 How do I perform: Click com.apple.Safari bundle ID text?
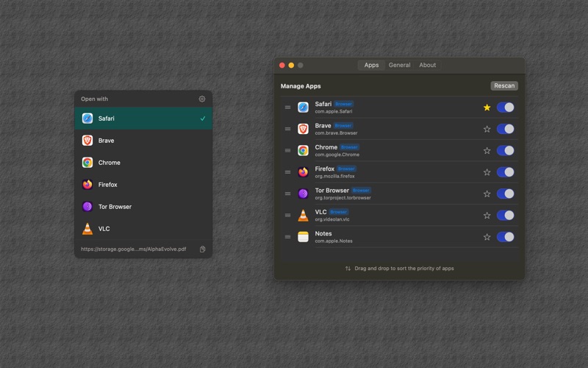point(334,112)
